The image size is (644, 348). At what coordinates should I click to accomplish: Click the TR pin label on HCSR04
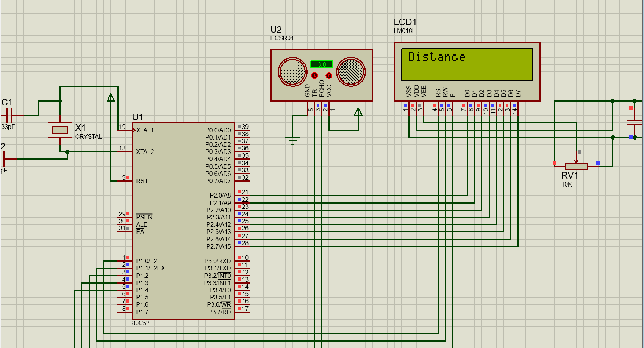[x=315, y=93]
